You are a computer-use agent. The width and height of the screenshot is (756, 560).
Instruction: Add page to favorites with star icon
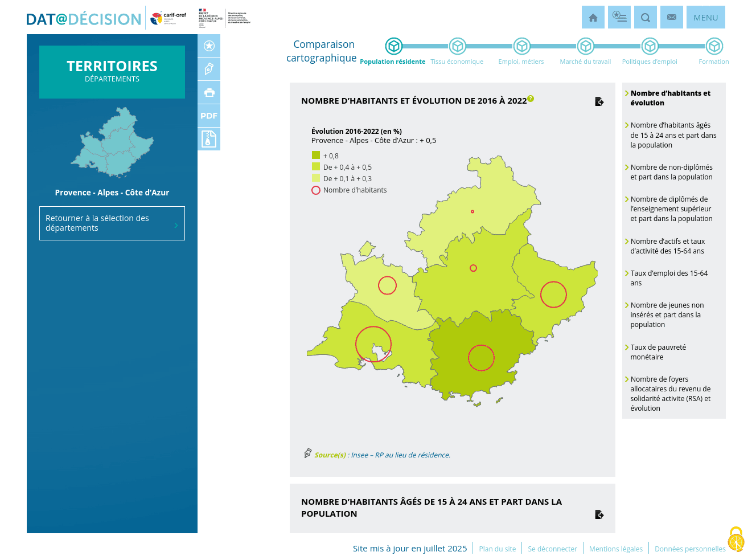pyautogui.click(x=209, y=46)
